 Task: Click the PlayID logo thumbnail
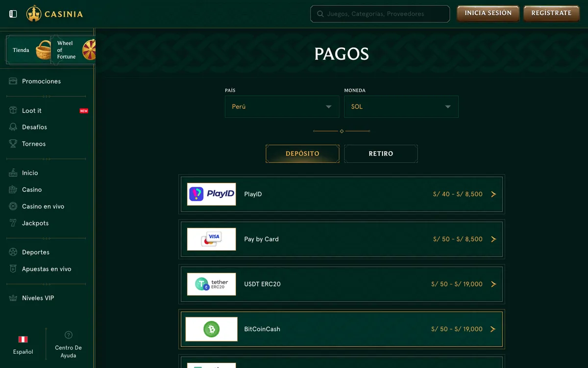click(211, 194)
